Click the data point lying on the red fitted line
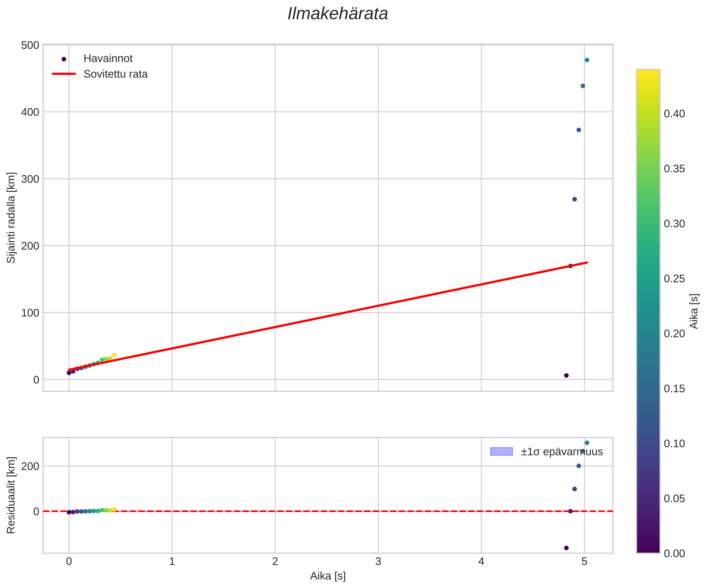Screen dimensions: 706x588 [x=571, y=266]
